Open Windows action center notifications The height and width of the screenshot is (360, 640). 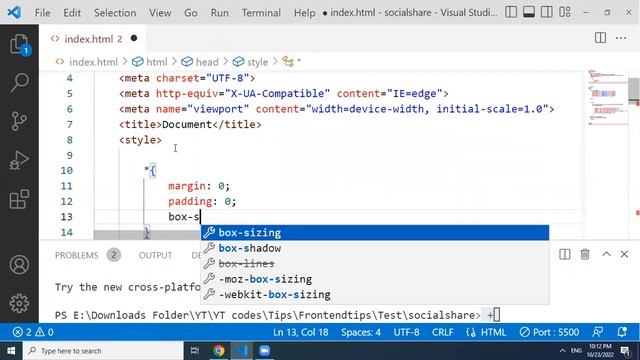coord(625,351)
